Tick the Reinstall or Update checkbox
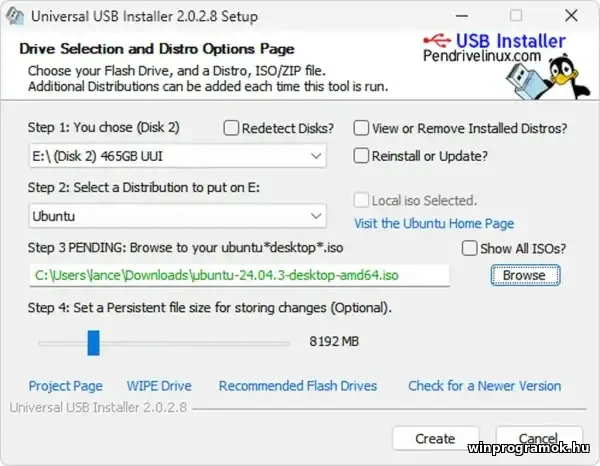This screenshot has width=600, height=466. pyautogui.click(x=361, y=156)
